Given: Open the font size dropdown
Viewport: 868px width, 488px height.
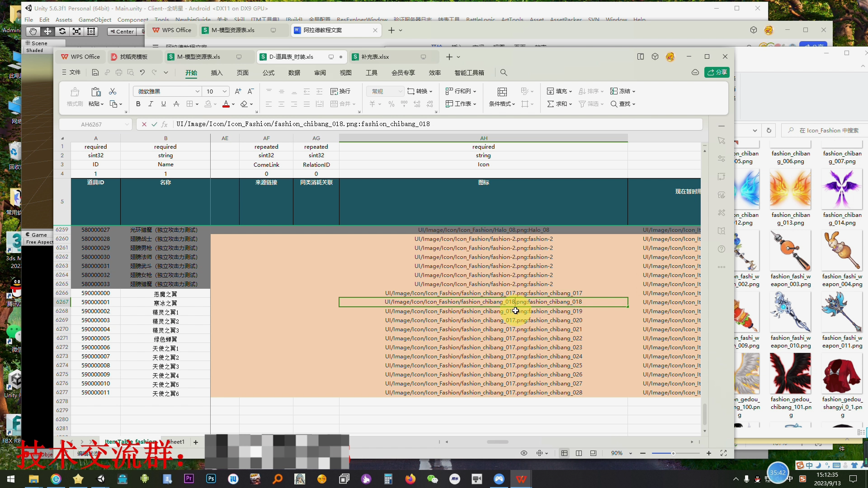Looking at the screenshot, I should 224,91.
